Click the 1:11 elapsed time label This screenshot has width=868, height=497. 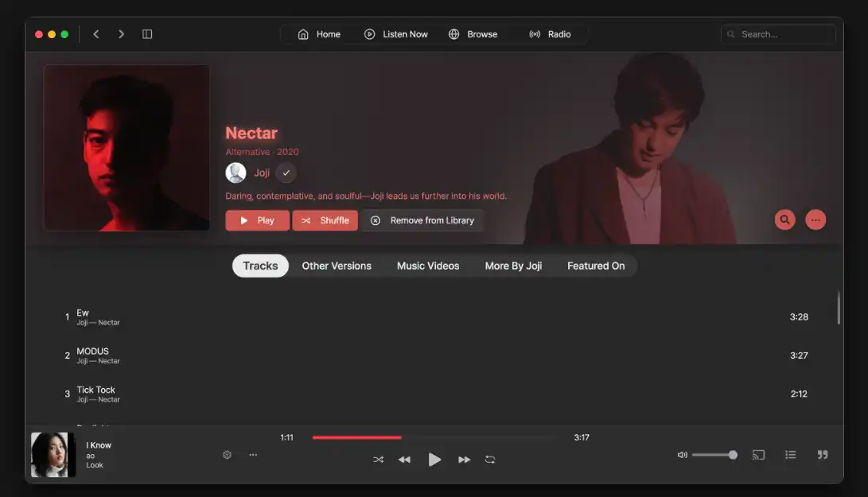coord(286,437)
